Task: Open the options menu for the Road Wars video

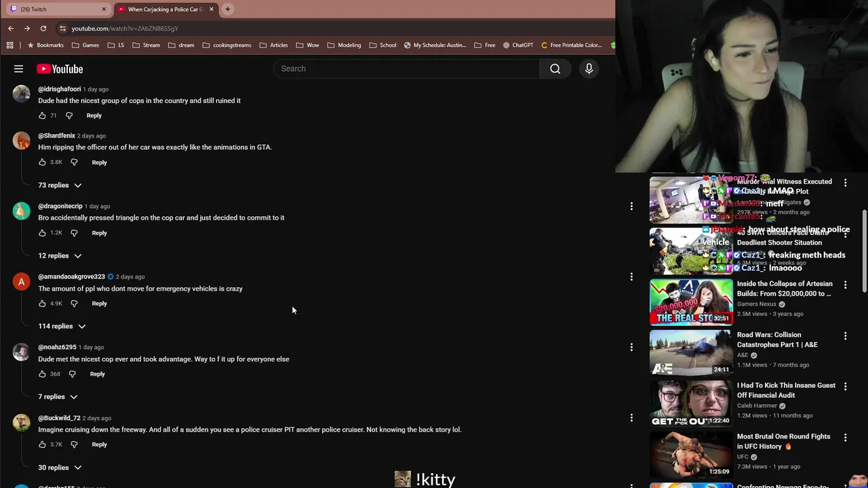Action: click(x=845, y=335)
